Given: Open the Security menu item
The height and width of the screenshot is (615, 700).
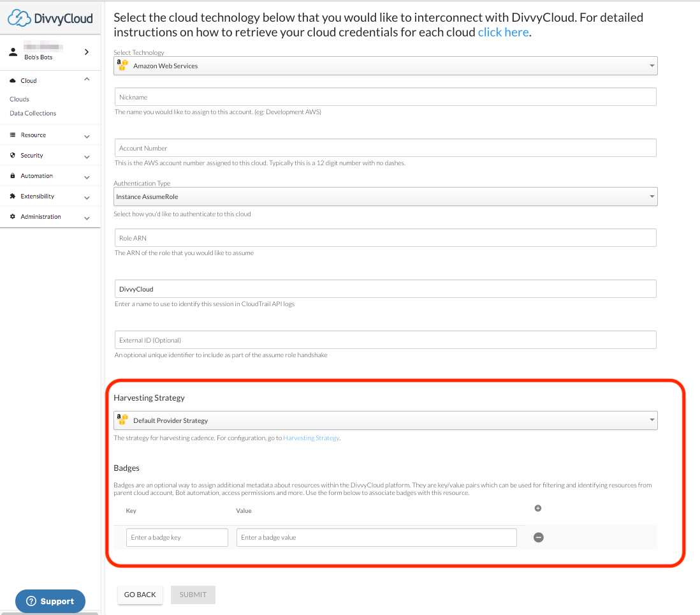Looking at the screenshot, I should [32, 156].
